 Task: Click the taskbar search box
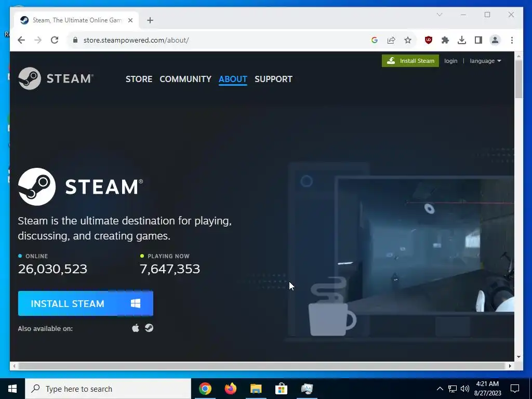108,389
